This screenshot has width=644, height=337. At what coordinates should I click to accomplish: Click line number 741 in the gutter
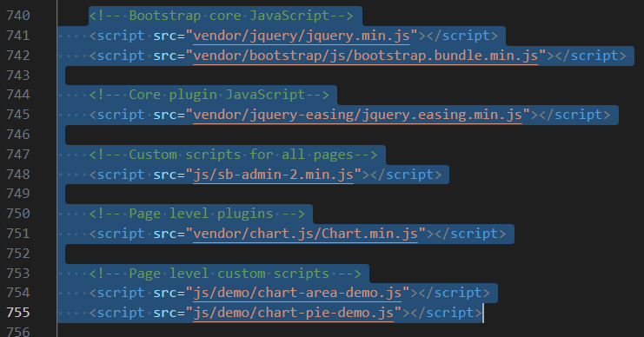point(18,36)
